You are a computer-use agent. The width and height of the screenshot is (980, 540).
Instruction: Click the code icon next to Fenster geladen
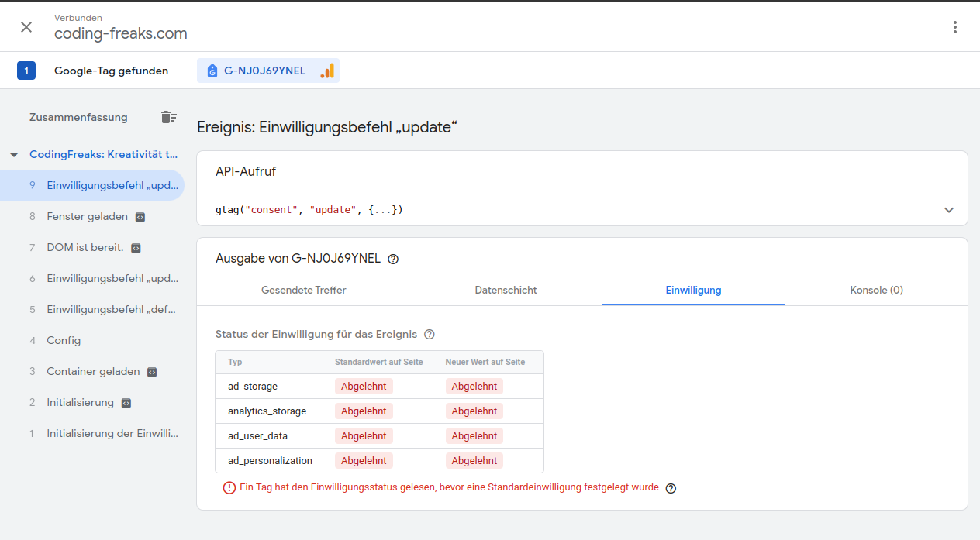tap(140, 216)
